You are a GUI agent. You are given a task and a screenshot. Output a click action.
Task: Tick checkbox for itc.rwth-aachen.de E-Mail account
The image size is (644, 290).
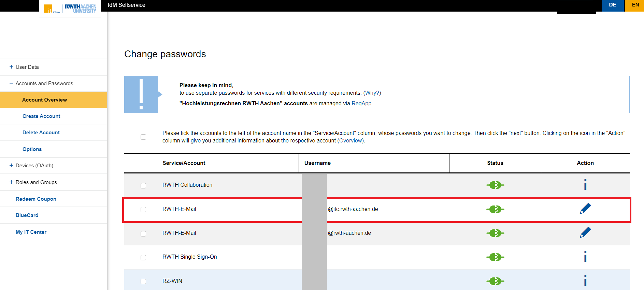(143, 210)
